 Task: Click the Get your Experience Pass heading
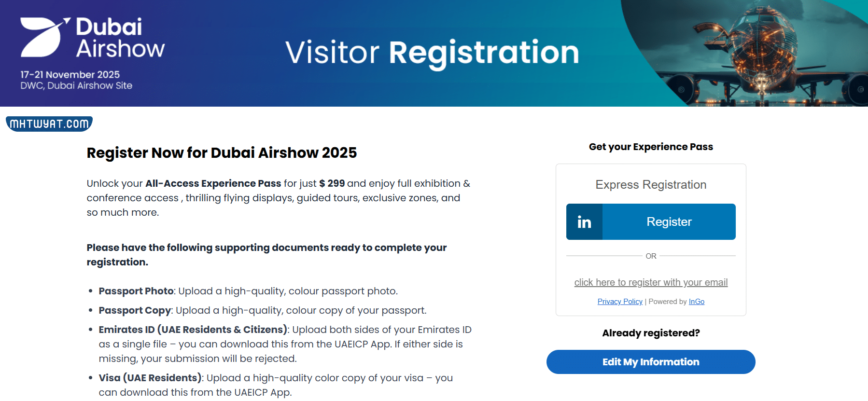pos(651,147)
